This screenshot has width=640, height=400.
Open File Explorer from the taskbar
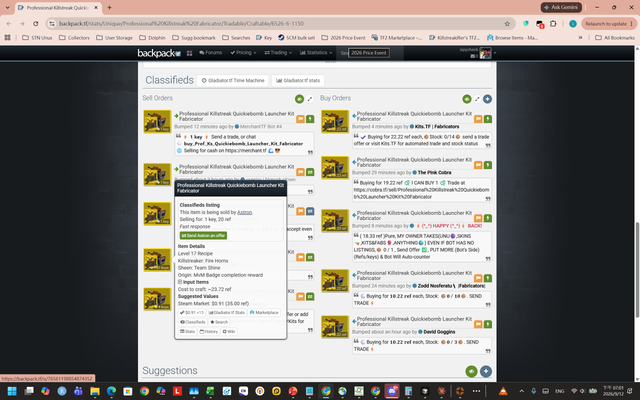coord(95,391)
